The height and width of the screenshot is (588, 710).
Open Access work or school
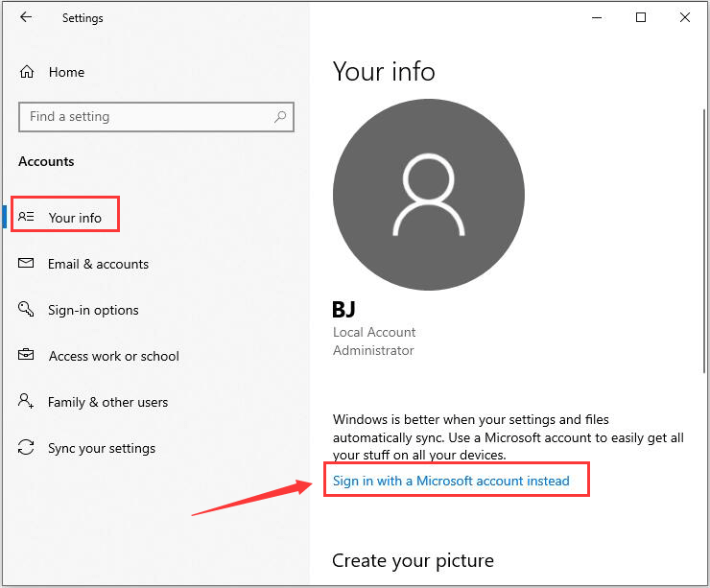tap(114, 356)
